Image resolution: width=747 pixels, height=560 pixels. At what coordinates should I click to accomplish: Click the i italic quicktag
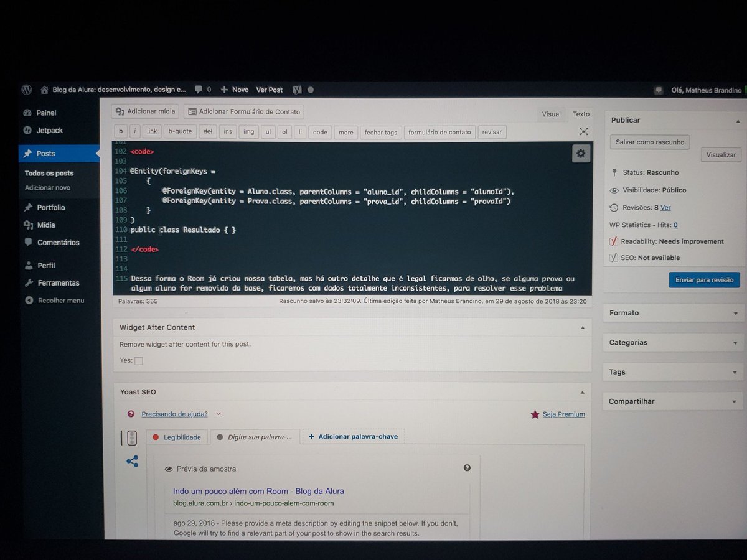coord(135,131)
